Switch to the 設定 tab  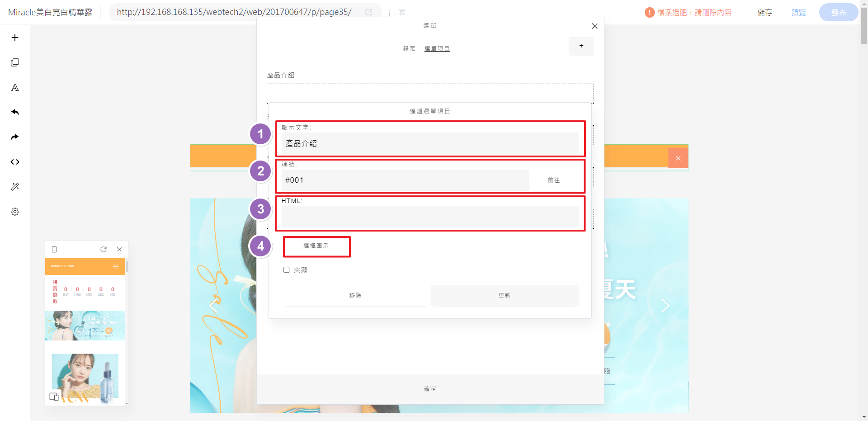(x=409, y=48)
